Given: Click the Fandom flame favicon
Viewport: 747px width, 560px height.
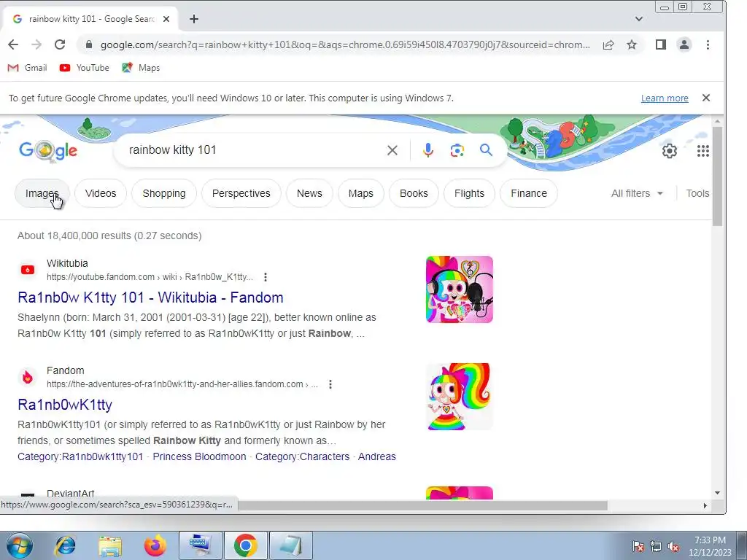Looking at the screenshot, I should (x=28, y=377).
